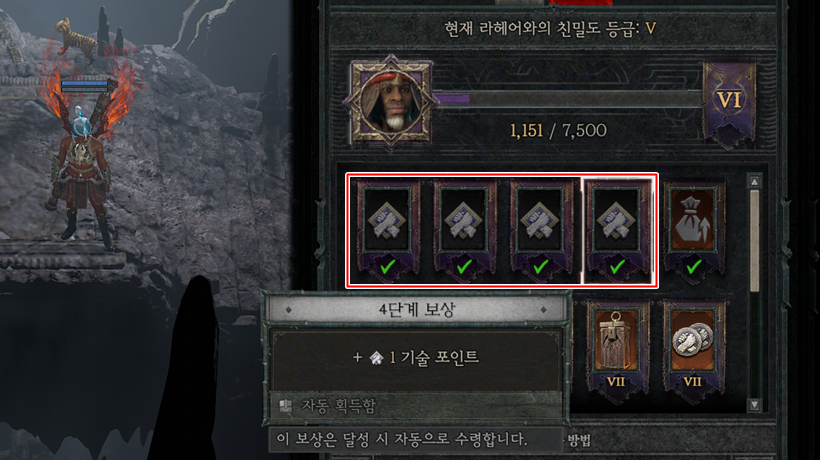Viewport: 820px width, 460px height.
Task: Click green checkmark under loot bag reward
Action: [x=694, y=267]
